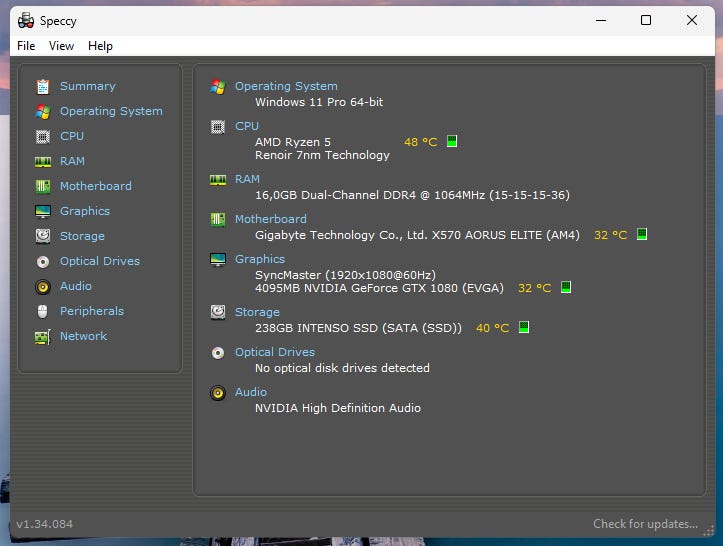This screenshot has width=723, height=546.
Task: Click the v1.34.084 version label
Action: [44, 524]
